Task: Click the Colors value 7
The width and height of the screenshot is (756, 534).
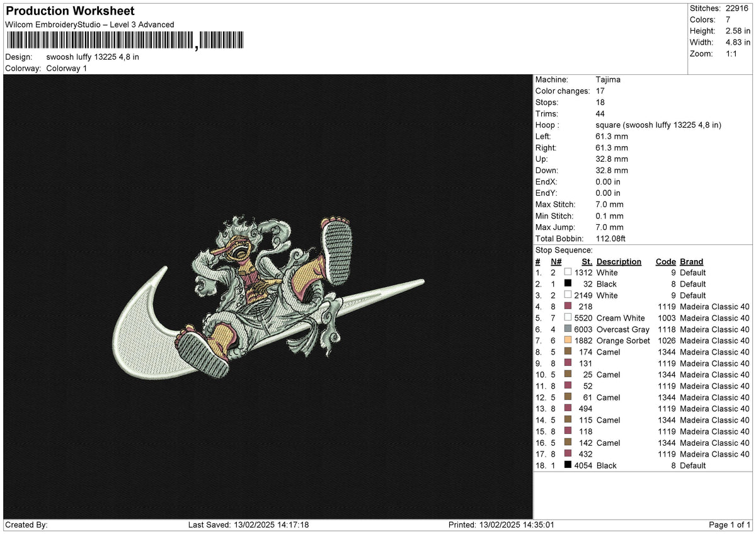Action: (727, 20)
